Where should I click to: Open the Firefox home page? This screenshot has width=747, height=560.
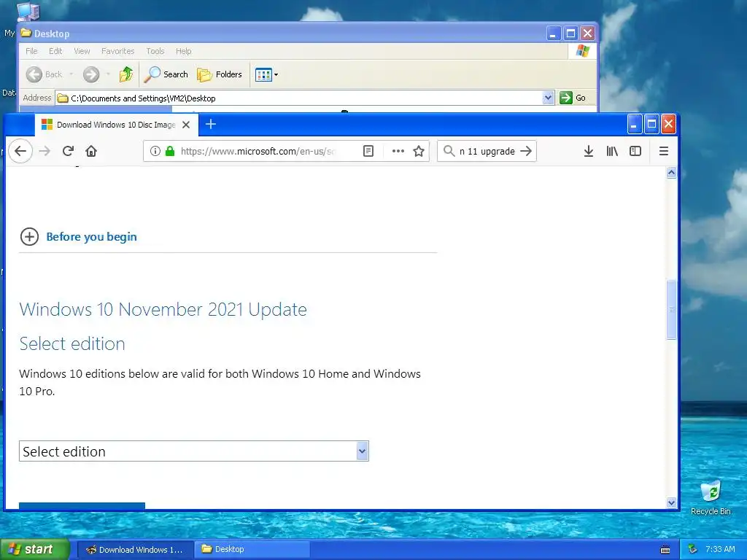(x=91, y=152)
